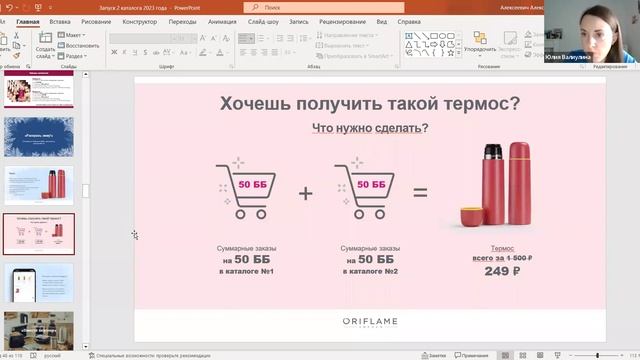Click Заметки in the status bar
The height and width of the screenshot is (360, 640).
(434, 356)
